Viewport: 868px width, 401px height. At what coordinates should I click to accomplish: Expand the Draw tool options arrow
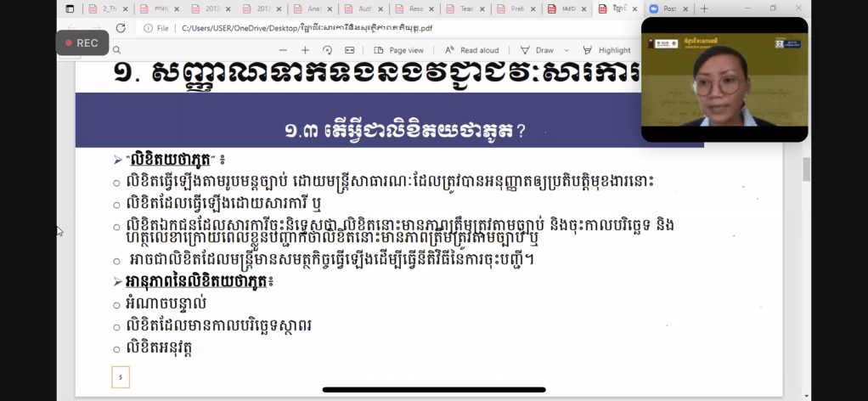click(566, 50)
